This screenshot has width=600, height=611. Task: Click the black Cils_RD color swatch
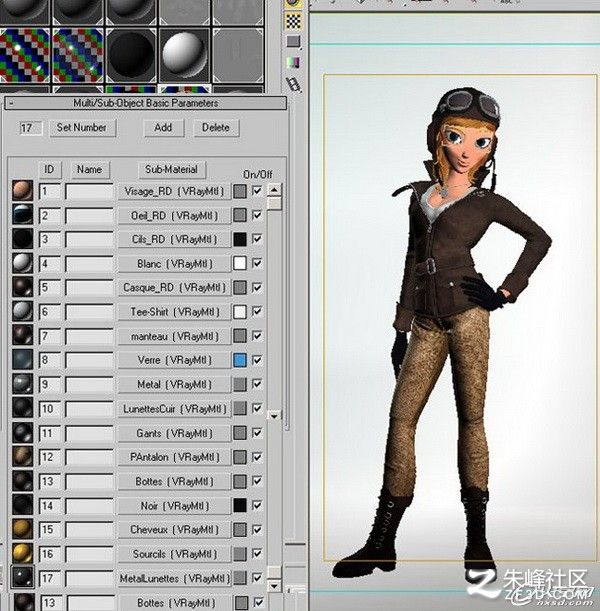tap(240, 239)
